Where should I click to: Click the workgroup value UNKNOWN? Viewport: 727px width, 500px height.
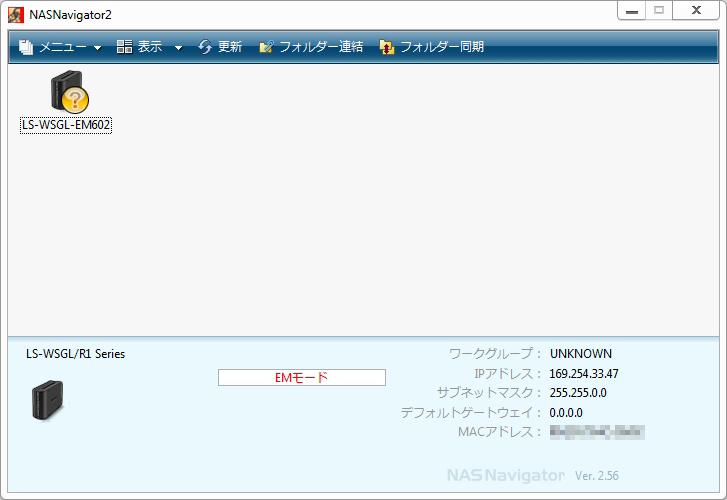(581, 354)
